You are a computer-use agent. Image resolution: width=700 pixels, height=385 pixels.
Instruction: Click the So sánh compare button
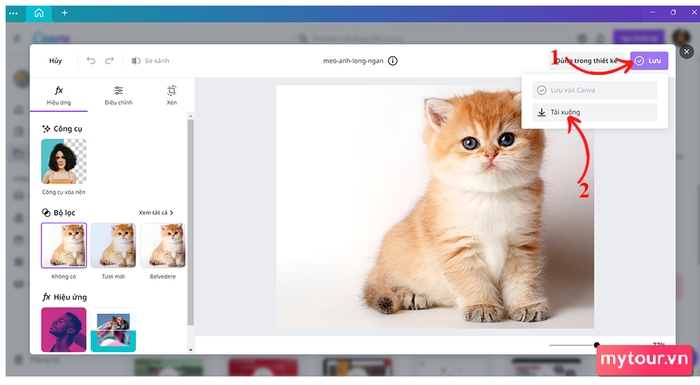[150, 61]
